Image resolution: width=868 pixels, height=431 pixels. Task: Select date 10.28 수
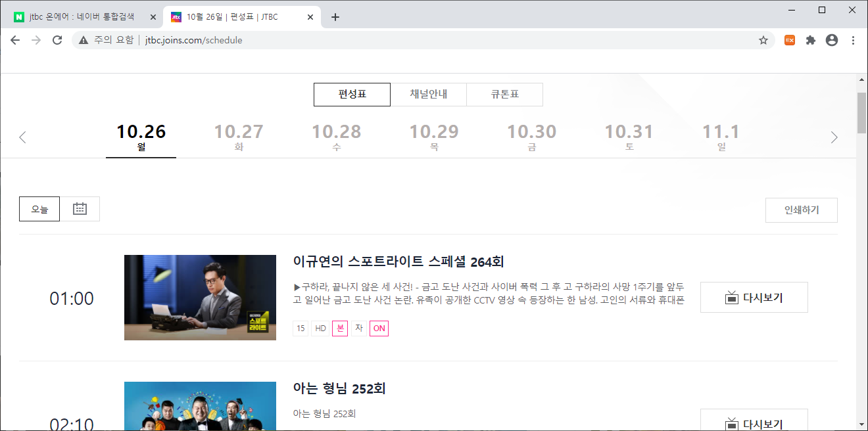[x=337, y=138]
